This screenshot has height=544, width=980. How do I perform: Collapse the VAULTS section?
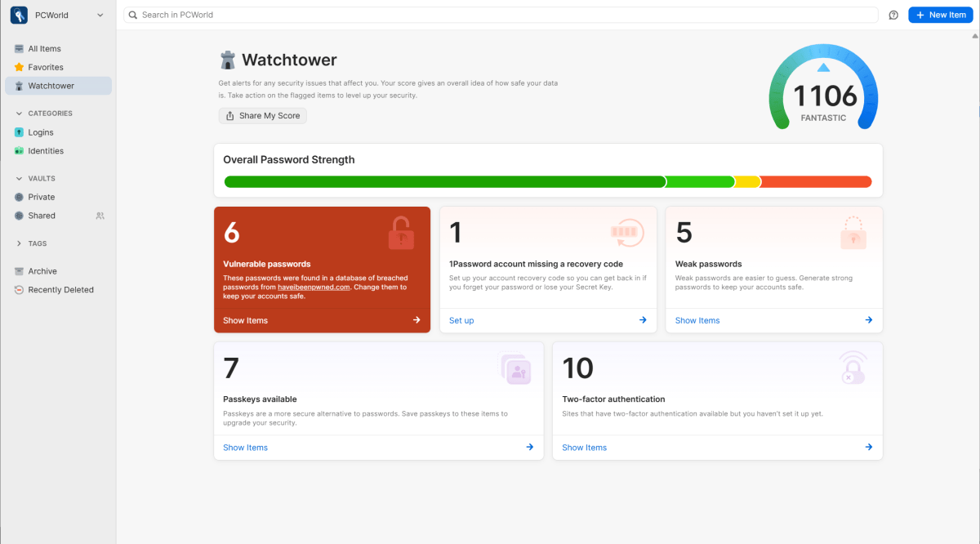pyautogui.click(x=19, y=178)
